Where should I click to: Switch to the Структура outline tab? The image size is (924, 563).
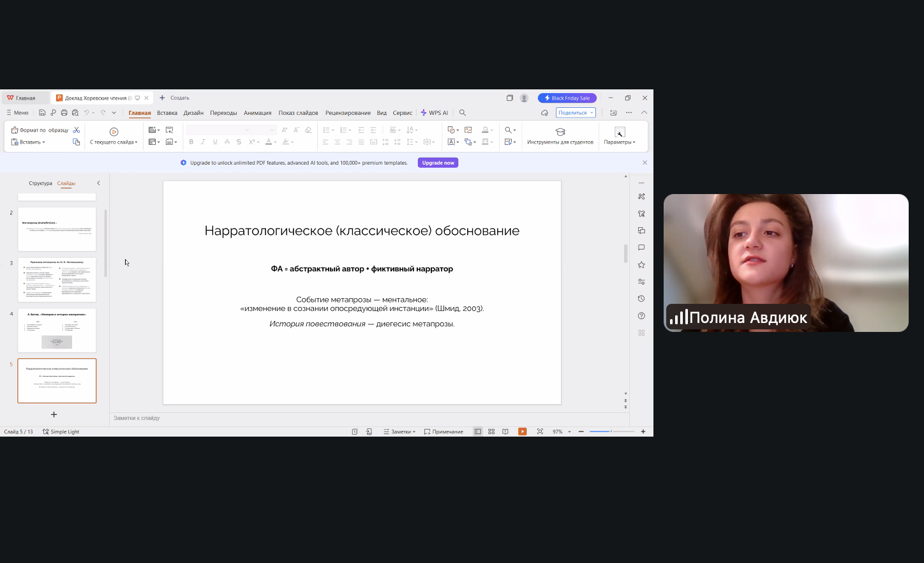tap(40, 183)
